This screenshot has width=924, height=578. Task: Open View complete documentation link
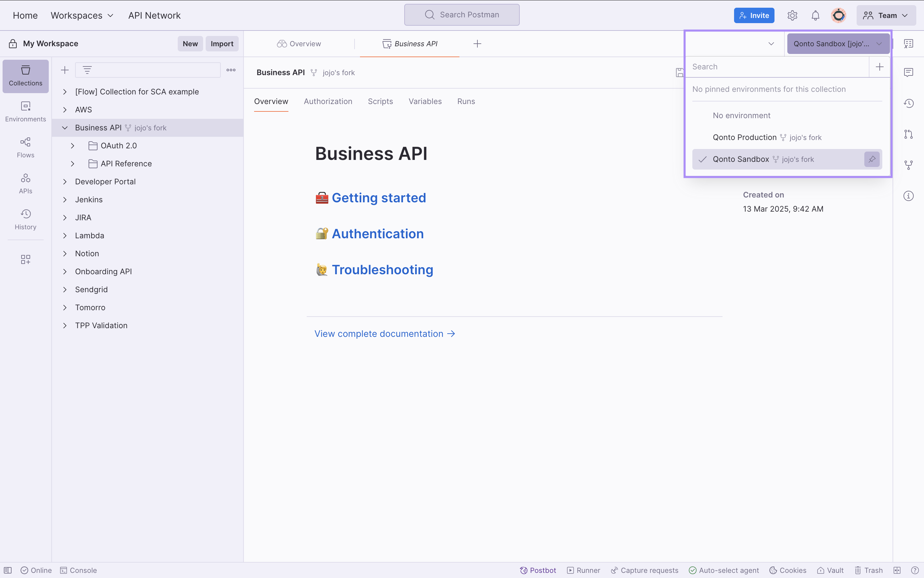tap(385, 334)
